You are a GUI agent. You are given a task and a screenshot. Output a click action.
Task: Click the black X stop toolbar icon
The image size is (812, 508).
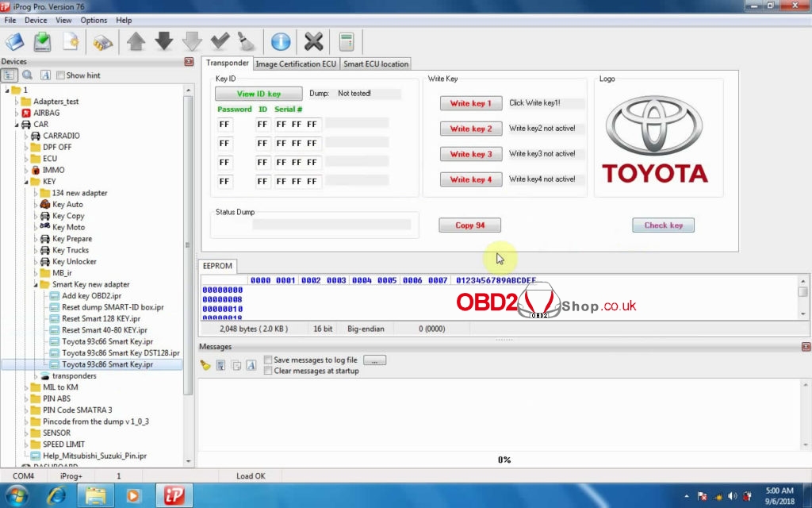coord(314,41)
